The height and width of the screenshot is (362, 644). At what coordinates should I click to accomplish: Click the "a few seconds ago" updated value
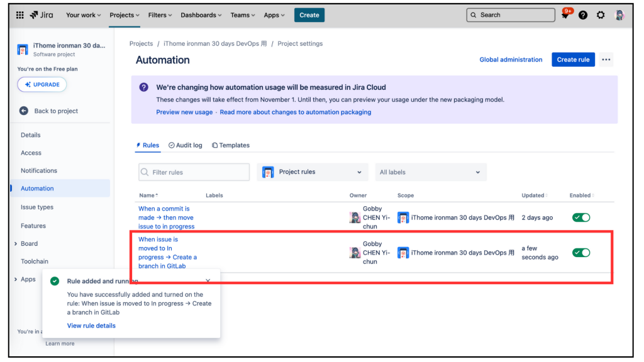540,253
